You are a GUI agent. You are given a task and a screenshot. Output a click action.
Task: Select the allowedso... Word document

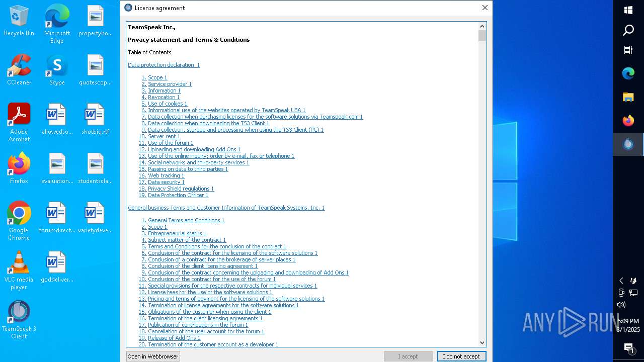(57, 120)
